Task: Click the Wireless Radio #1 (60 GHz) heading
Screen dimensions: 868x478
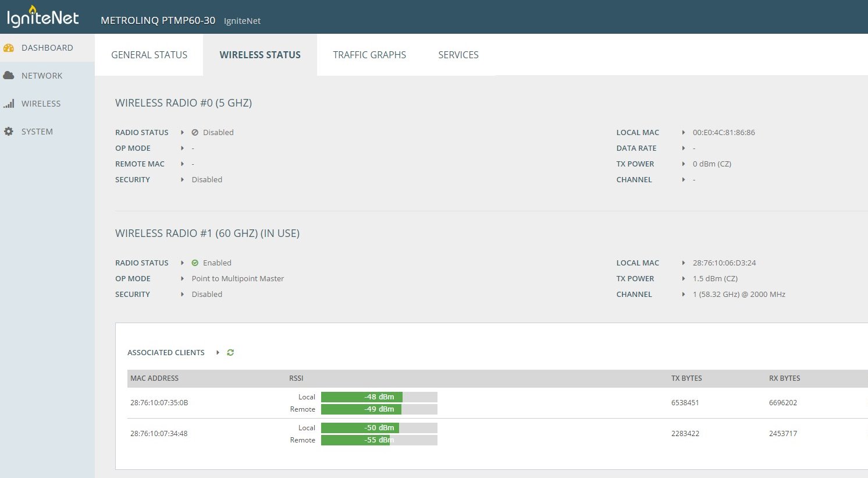Action: click(x=207, y=233)
